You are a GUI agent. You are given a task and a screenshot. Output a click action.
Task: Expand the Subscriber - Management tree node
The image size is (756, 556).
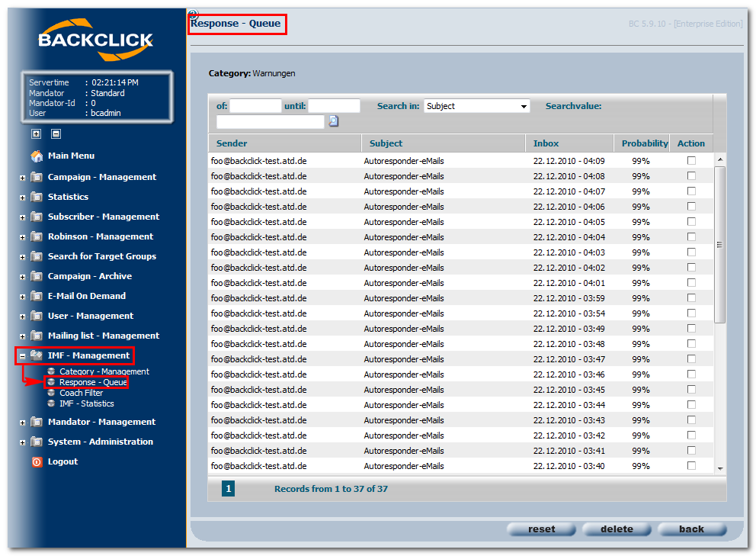point(22,217)
